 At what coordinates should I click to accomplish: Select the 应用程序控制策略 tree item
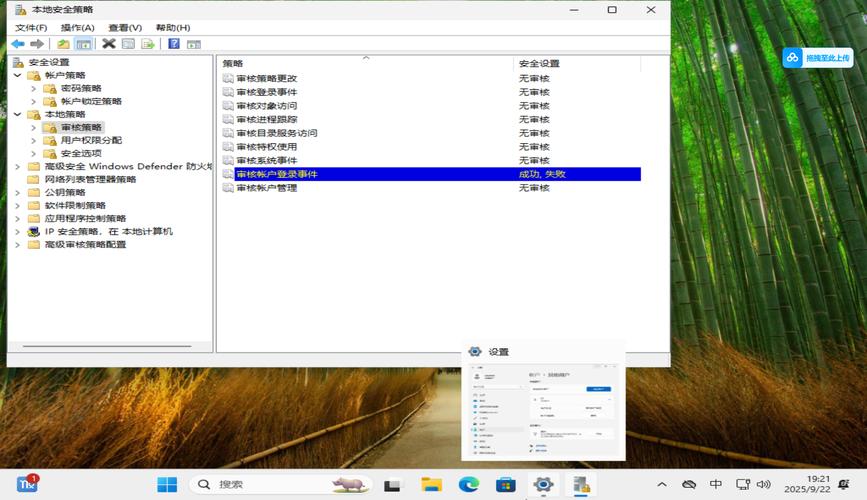(x=85, y=218)
